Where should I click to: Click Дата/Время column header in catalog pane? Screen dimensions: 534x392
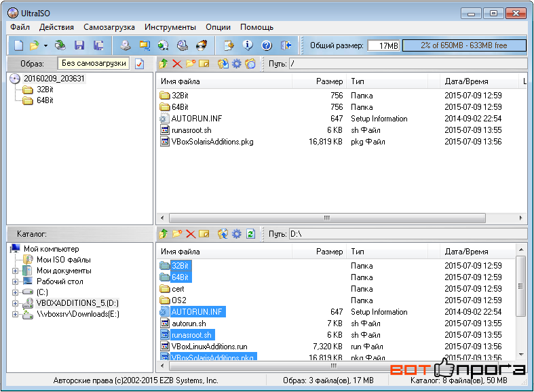pos(478,252)
